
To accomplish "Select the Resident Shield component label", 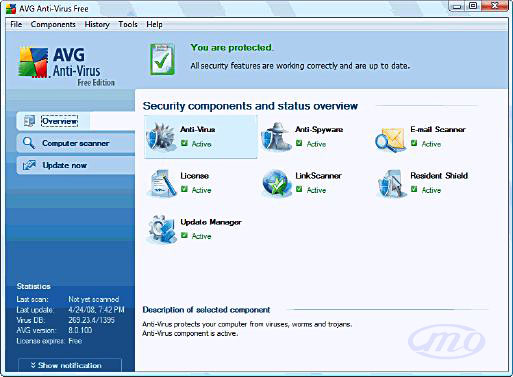I will 439,176.
